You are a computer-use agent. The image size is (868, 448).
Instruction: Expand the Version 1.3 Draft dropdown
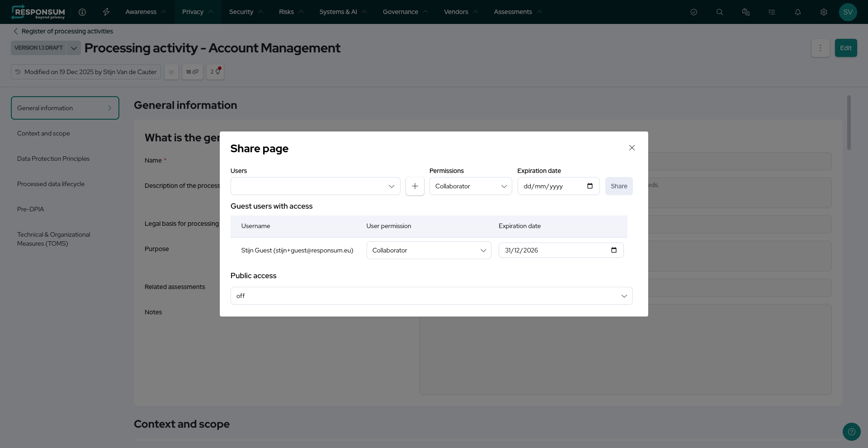[x=74, y=48]
